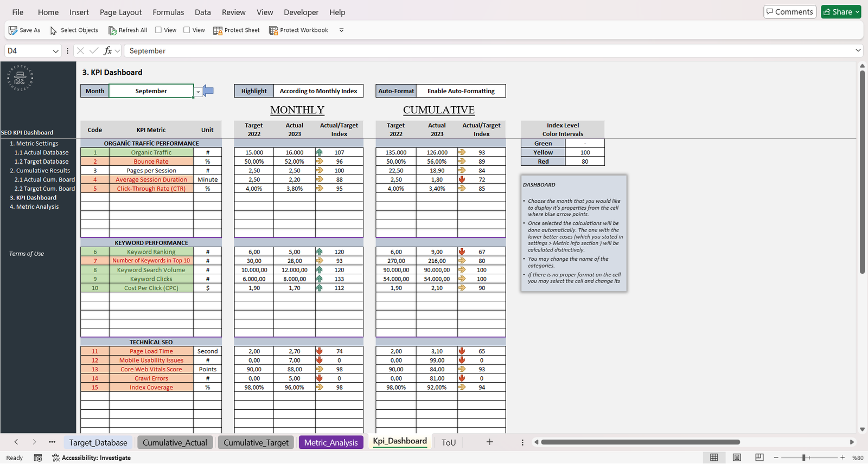Open the Month dropdown next to September
Image resolution: width=868 pixels, height=464 pixels.
click(199, 92)
